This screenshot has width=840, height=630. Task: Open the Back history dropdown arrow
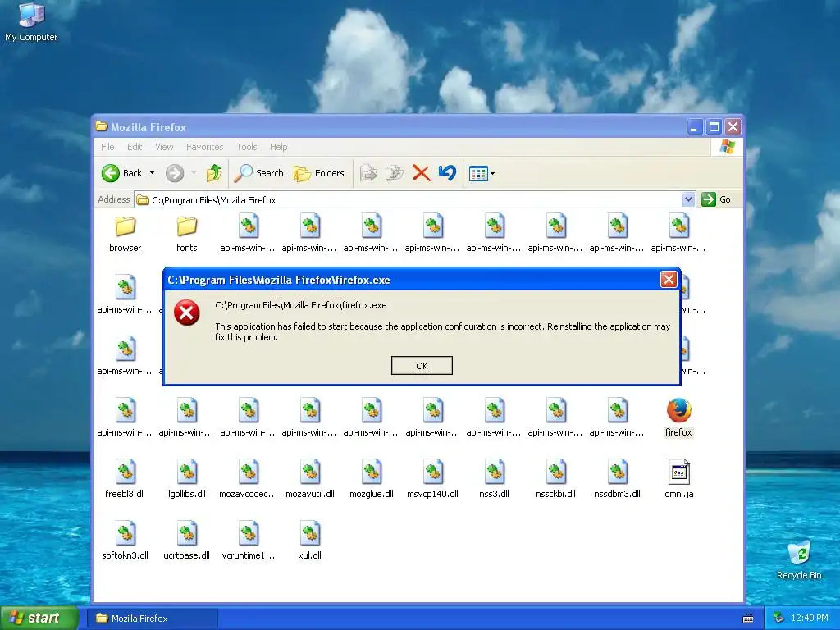click(152, 173)
